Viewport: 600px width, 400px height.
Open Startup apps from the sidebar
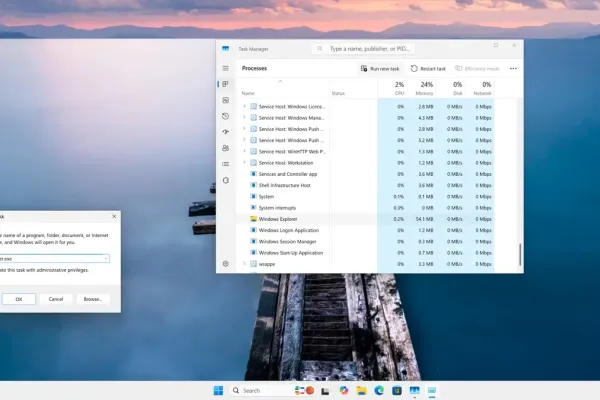click(225, 132)
